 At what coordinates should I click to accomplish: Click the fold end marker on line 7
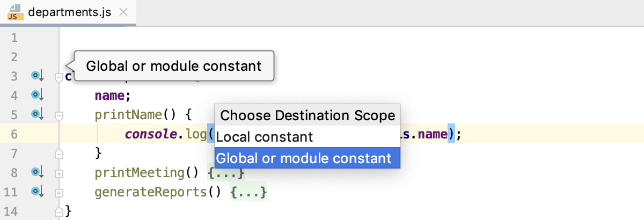click(x=59, y=154)
